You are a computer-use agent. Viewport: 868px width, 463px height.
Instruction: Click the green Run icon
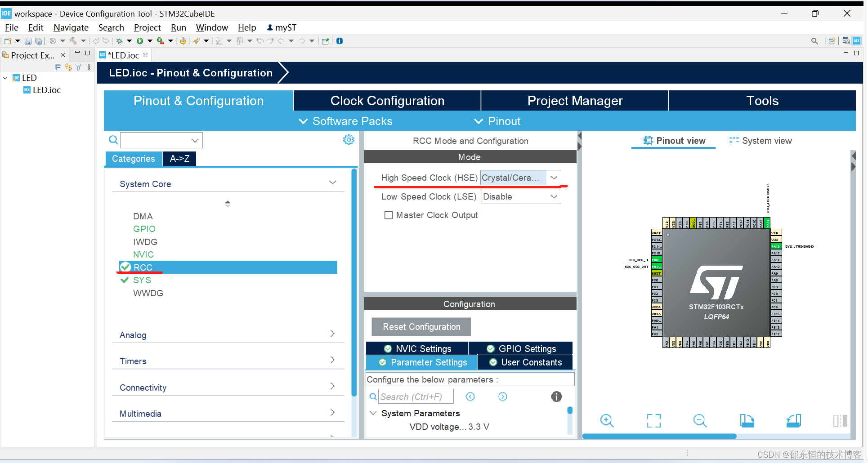(x=140, y=41)
